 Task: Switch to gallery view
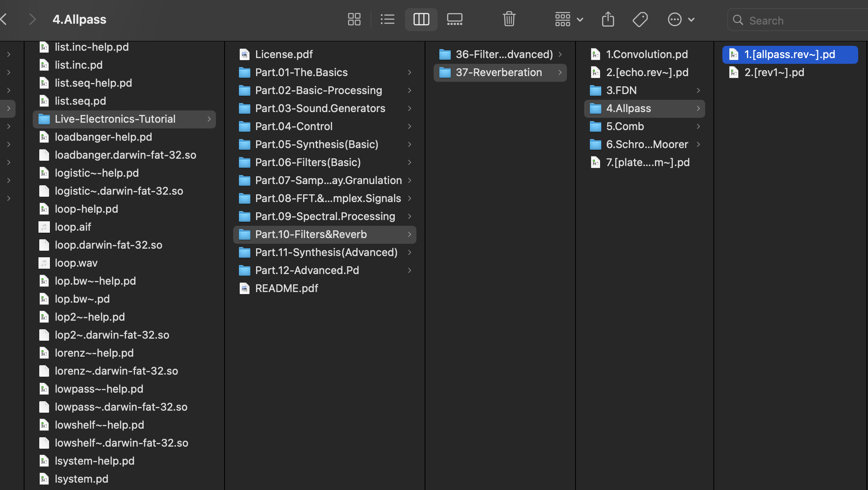pos(454,19)
